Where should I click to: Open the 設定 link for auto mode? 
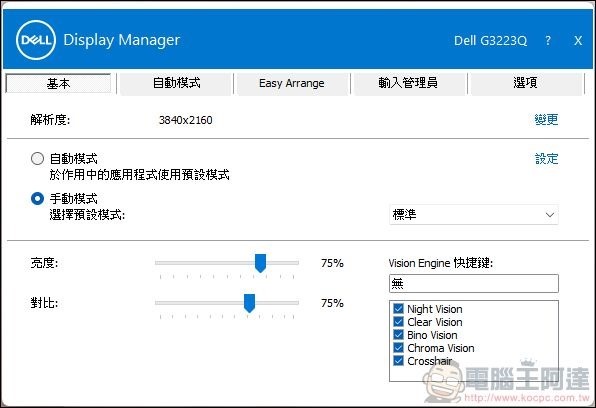point(546,159)
